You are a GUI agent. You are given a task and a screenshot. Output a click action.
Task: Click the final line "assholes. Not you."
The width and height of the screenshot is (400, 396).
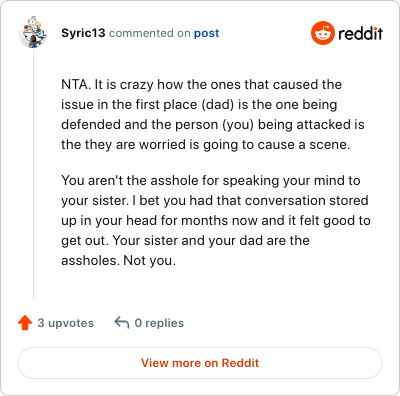click(118, 260)
